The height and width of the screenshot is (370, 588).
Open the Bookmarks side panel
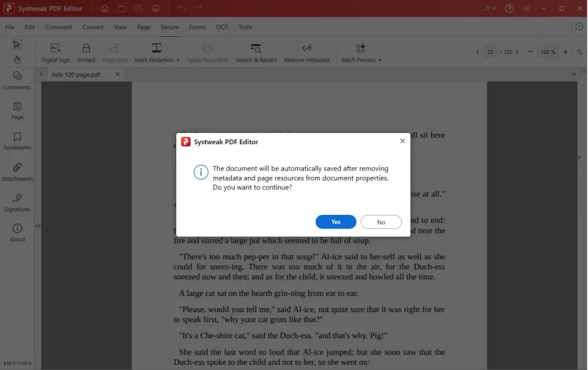tap(17, 141)
